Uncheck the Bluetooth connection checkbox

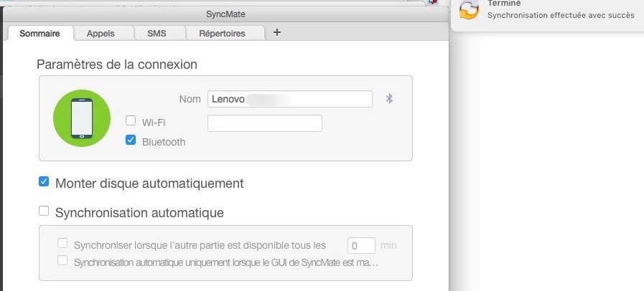click(131, 140)
